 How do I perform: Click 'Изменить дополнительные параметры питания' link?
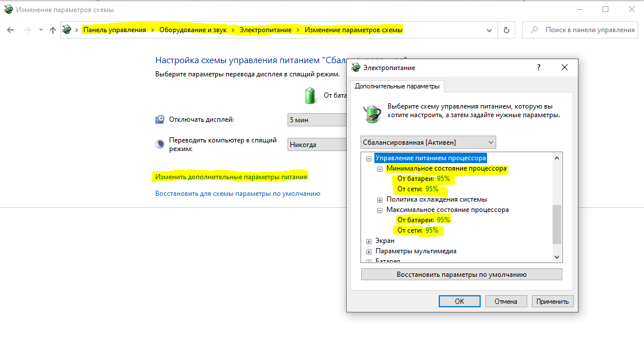pos(231,177)
